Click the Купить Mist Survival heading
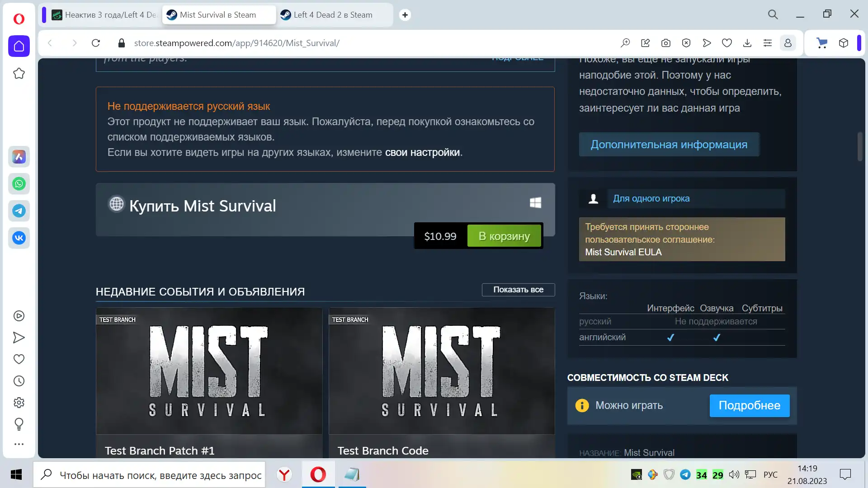Screen dimensions: 868x488 point(203,206)
